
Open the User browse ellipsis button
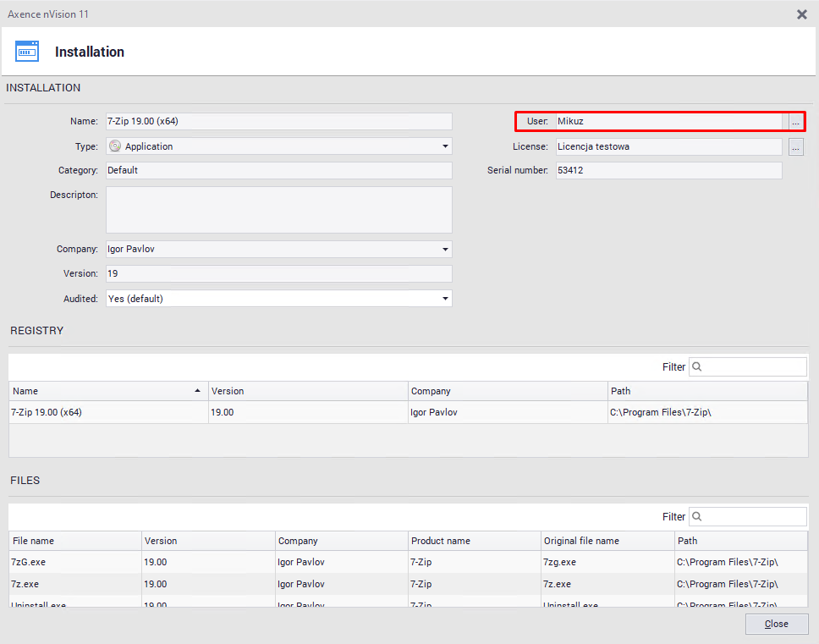pos(795,122)
